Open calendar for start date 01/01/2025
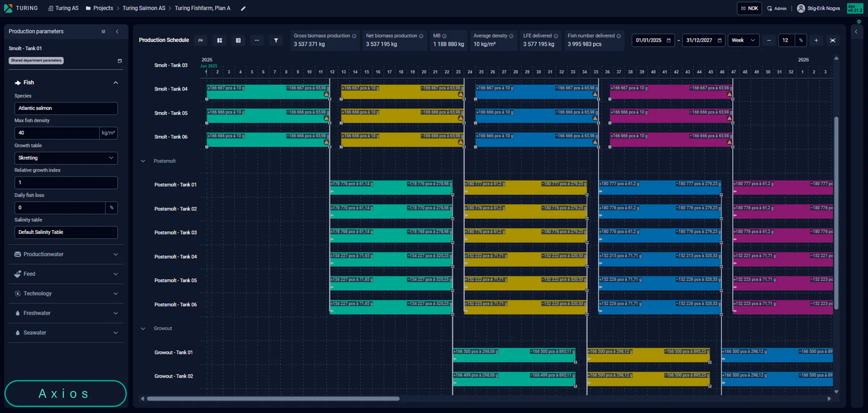The image size is (868, 413). (669, 40)
